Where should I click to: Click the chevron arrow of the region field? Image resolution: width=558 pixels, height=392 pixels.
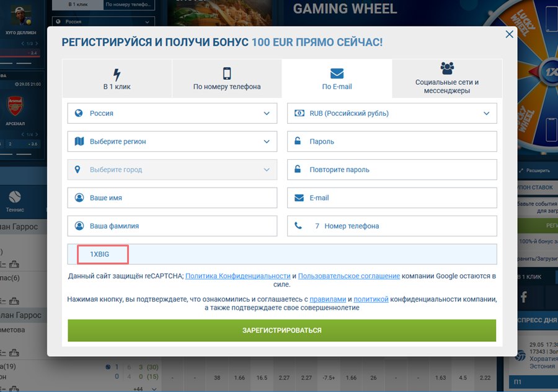pos(267,141)
